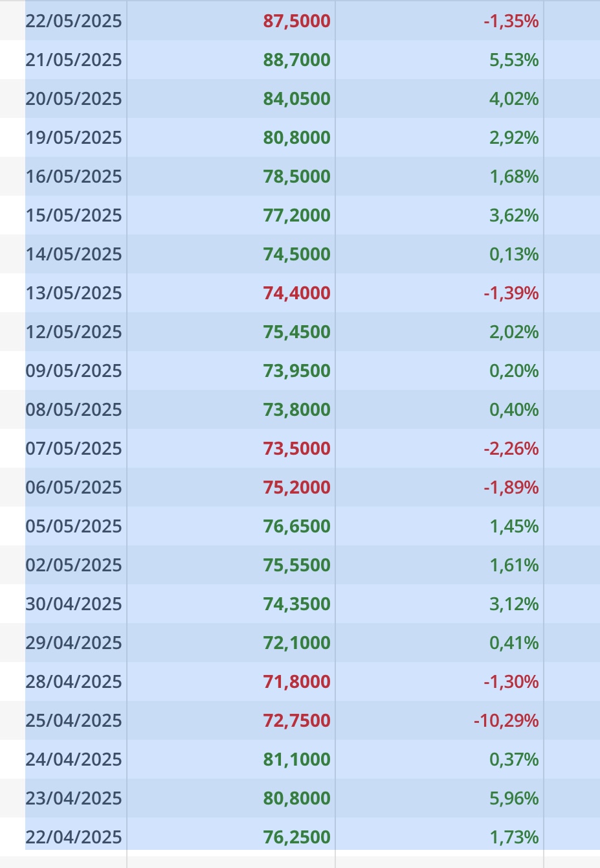
Task: Select the 80,8000 price on 19/05/2025
Action: [x=297, y=138]
